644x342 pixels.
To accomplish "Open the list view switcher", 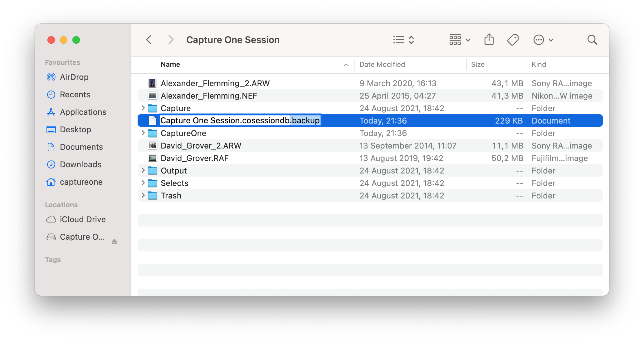I will tap(403, 40).
